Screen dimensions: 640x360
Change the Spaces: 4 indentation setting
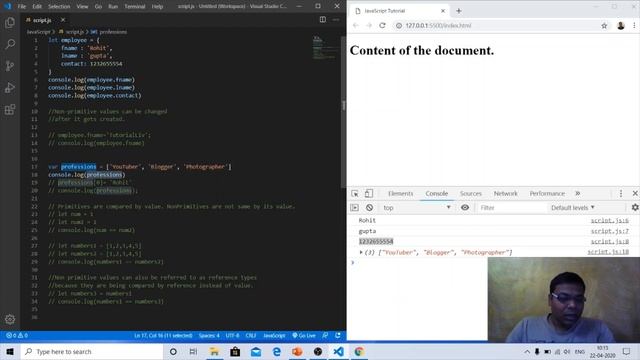[209, 336]
